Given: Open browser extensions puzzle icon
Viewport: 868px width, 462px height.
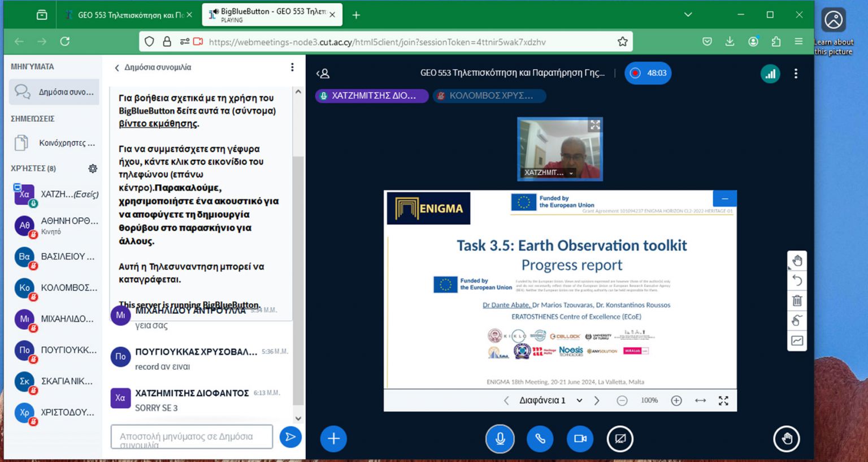Looking at the screenshot, I should [x=776, y=41].
